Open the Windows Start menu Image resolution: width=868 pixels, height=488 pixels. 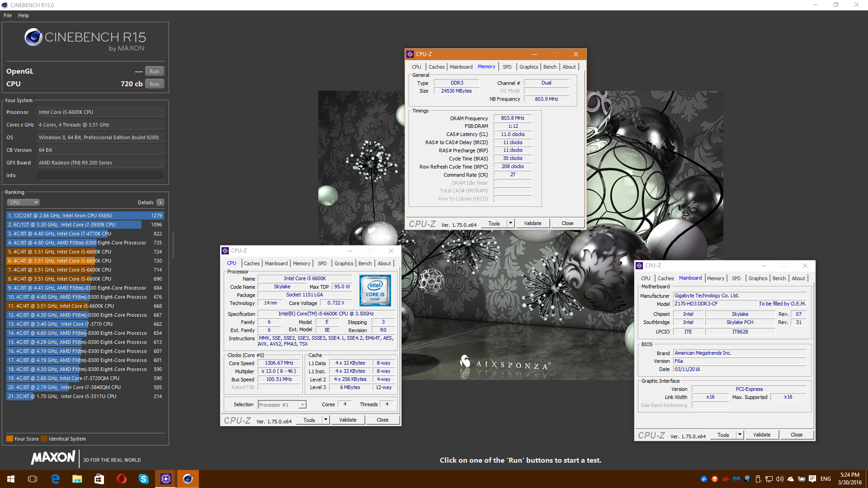coord(11,479)
